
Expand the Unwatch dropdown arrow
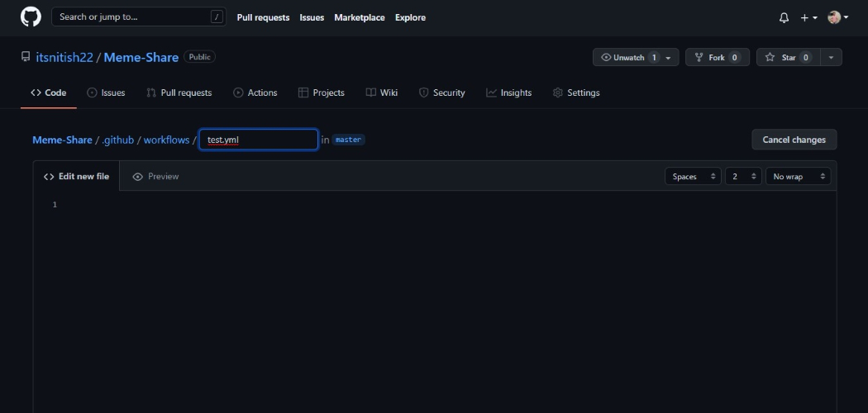(668, 58)
